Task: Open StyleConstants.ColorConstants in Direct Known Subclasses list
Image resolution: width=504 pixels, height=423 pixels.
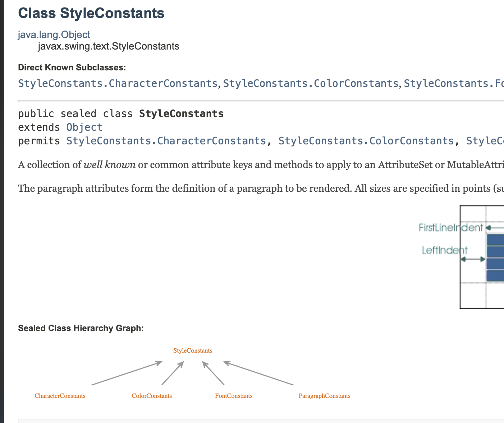Action: tap(311, 83)
